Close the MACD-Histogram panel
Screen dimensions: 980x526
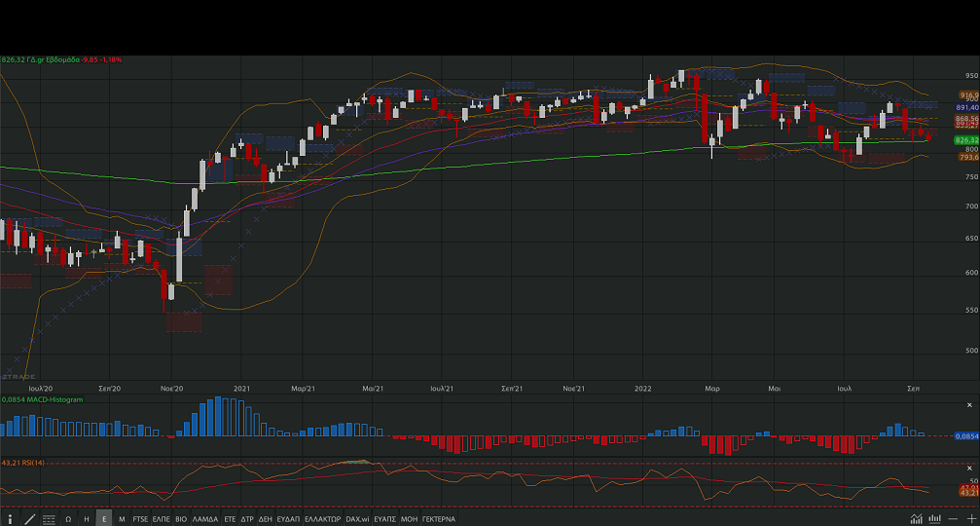pyautogui.click(x=970, y=405)
